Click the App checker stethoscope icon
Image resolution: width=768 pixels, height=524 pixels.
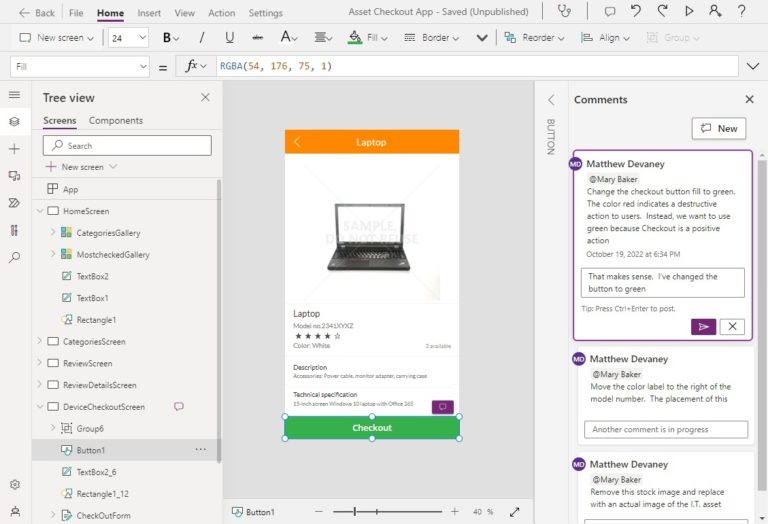pos(565,11)
